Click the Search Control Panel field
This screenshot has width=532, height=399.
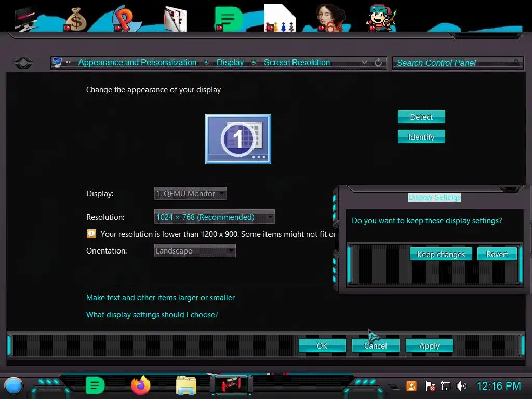(457, 63)
